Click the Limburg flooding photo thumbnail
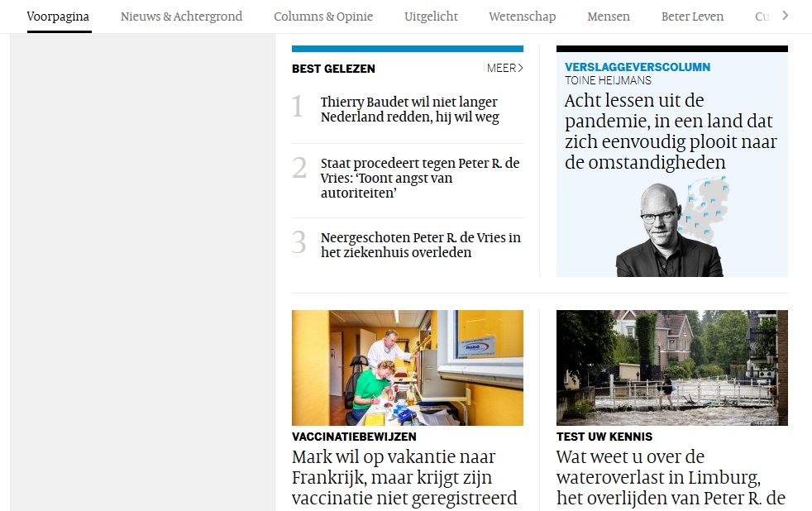This screenshot has width=812, height=511. click(x=672, y=368)
